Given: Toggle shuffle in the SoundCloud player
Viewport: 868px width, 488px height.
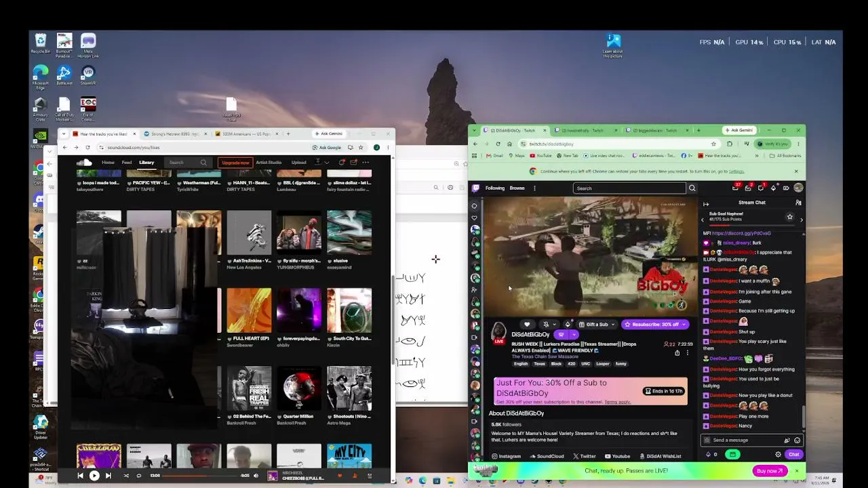Looking at the screenshot, I should click(x=126, y=476).
